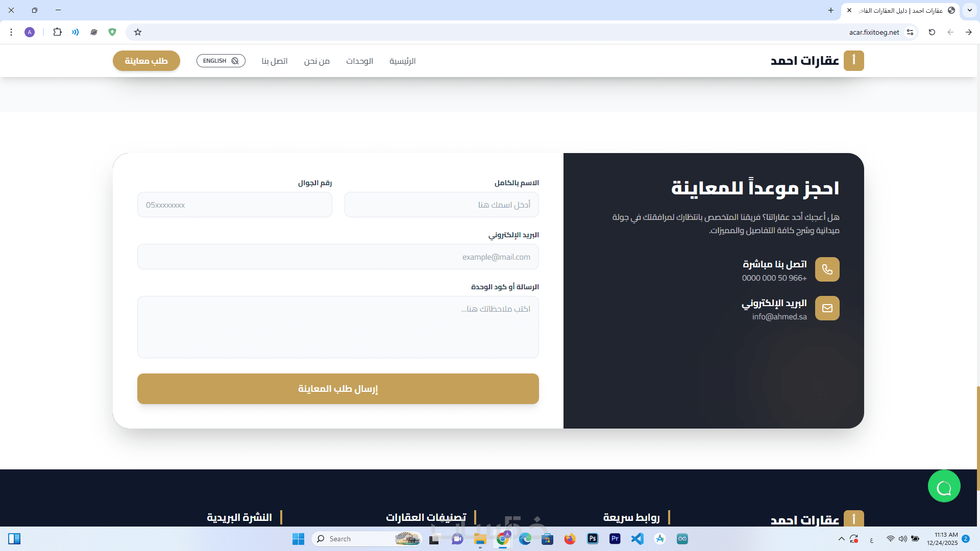Screen dimensions: 980x551
Task: Open Visual Studio Code from taskbar
Action: point(637,539)
